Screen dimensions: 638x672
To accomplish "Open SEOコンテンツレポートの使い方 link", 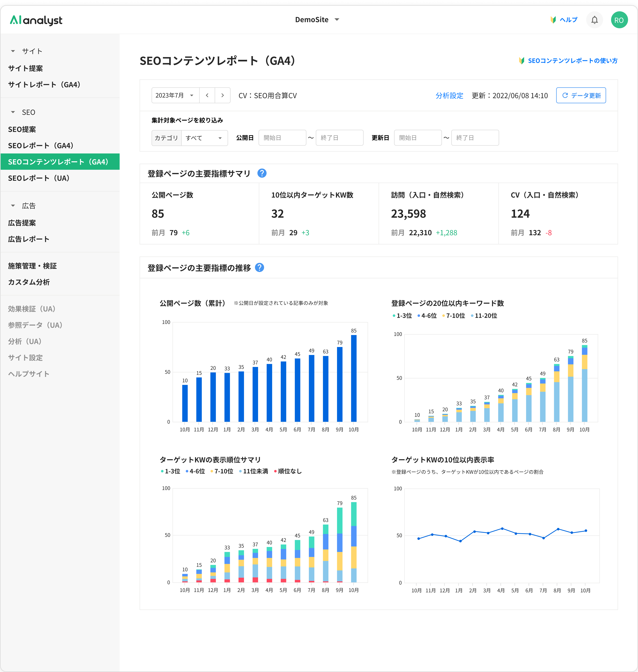I will coord(573,61).
